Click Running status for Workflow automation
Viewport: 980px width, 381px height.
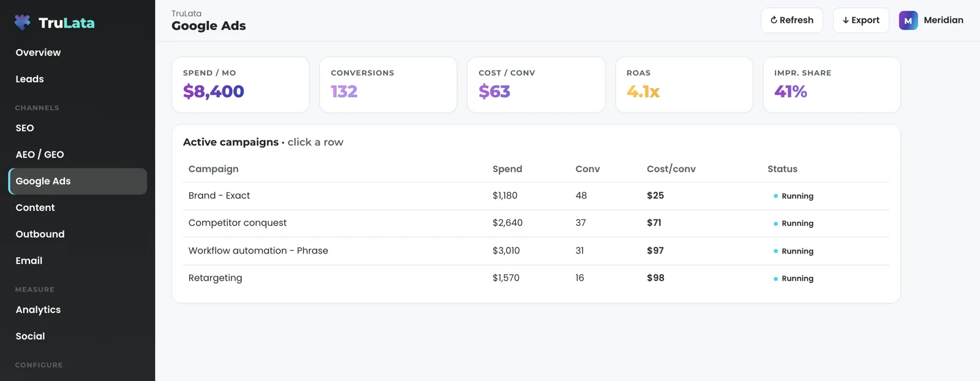click(793, 251)
